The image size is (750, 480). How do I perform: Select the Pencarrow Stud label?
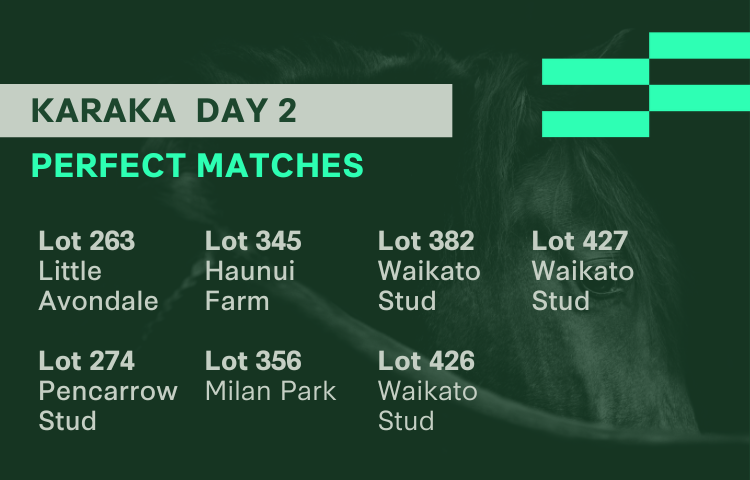(108, 405)
